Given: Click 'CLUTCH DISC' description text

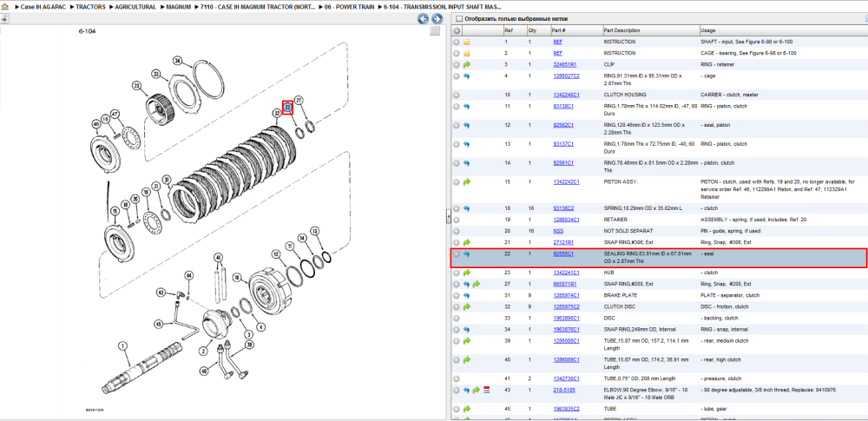Looking at the screenshot, I should pyautogui.click(x=619, y=307).
